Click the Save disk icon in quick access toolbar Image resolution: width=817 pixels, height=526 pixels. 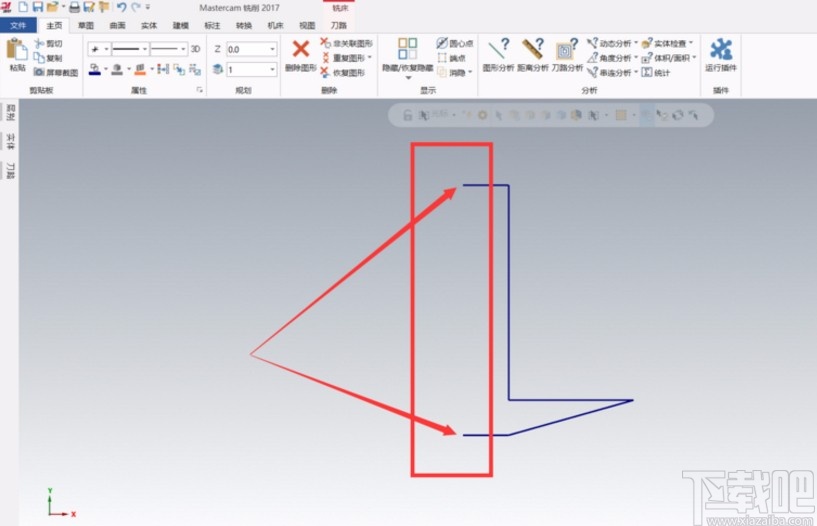[38, 7]
